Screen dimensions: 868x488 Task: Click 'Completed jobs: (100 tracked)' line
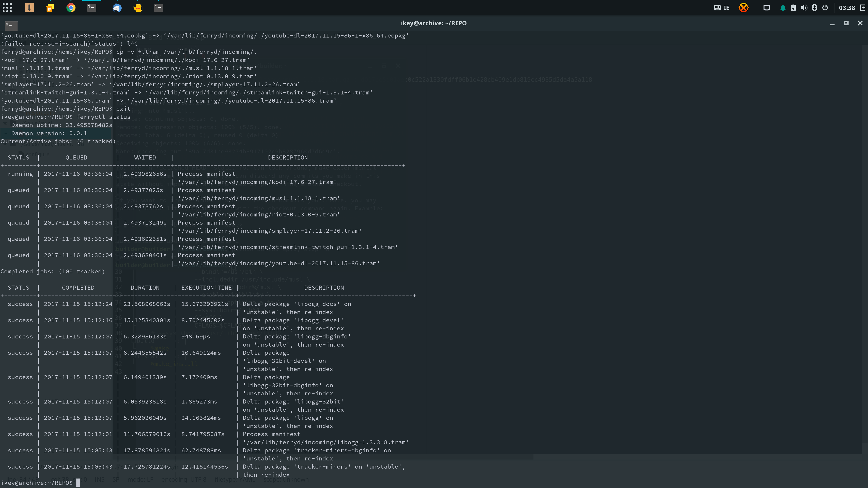pyautogui.click(x=53, y=271)
